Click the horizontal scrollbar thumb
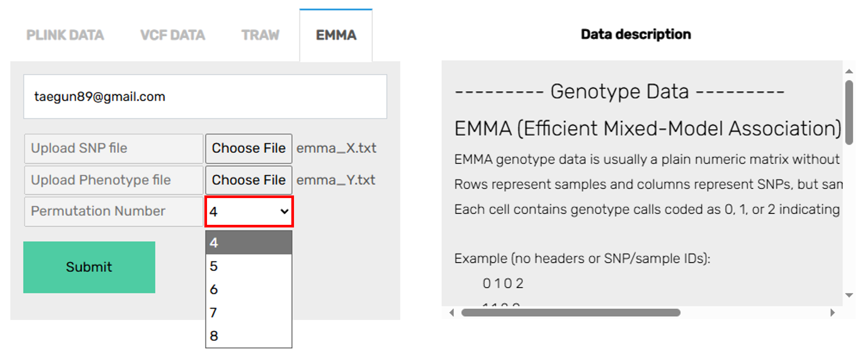The width and height of the screenshot is (868, 357). tap(571, 313)
